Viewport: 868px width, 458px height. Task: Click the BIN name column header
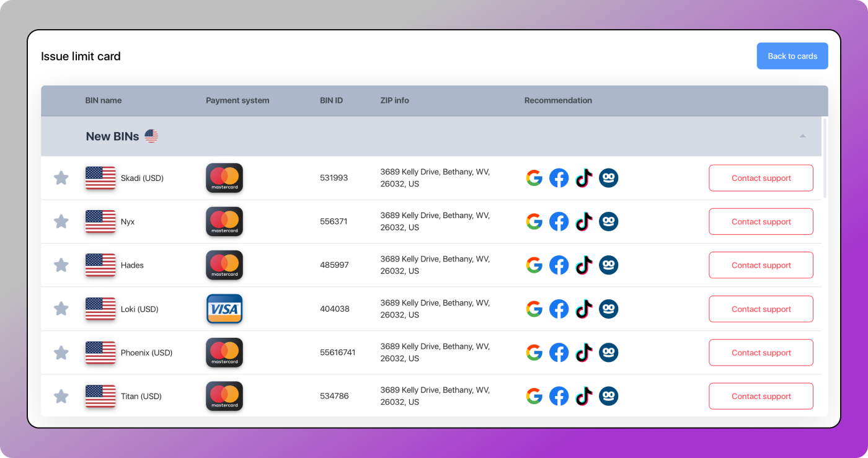[x=104, y=100]
